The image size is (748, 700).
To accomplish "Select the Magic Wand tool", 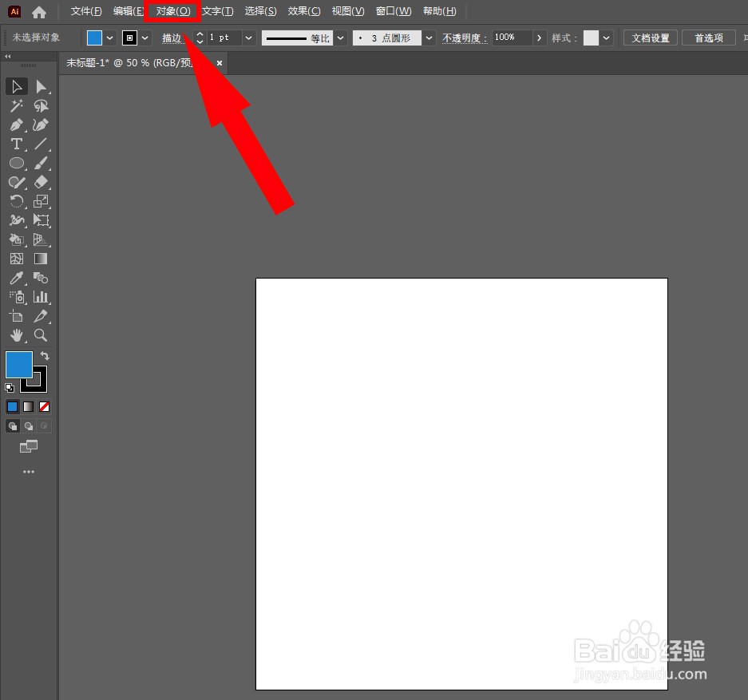I will tap(17, 106).
